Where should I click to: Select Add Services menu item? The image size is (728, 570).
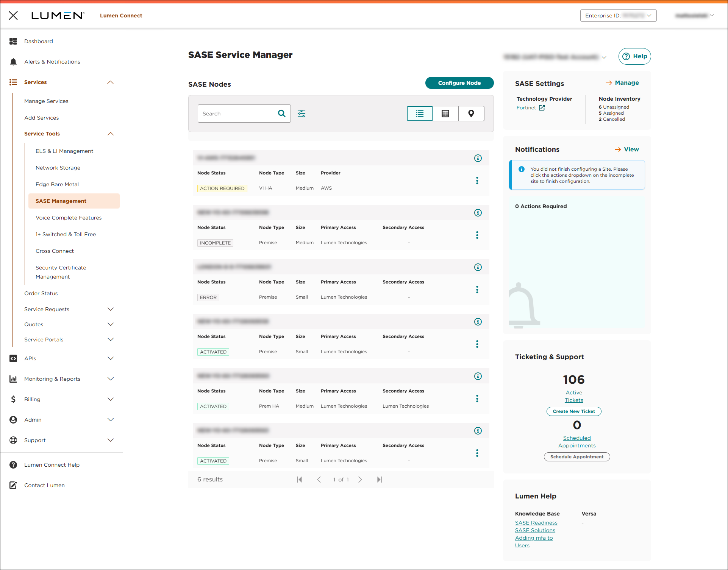pyautogui.click(x=42, y=118)
